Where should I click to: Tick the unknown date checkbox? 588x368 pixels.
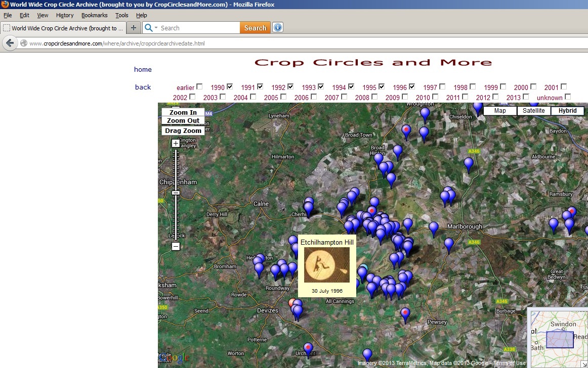[568, 97]
